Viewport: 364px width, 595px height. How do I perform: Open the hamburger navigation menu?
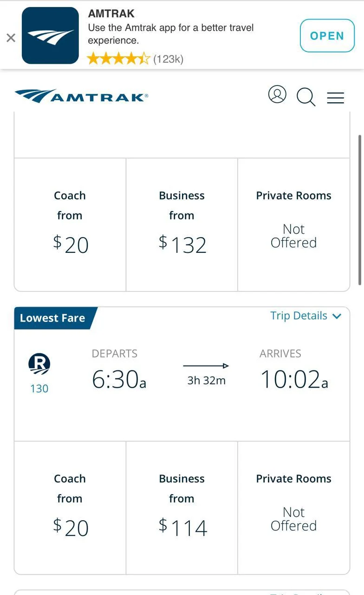point(335,98)
